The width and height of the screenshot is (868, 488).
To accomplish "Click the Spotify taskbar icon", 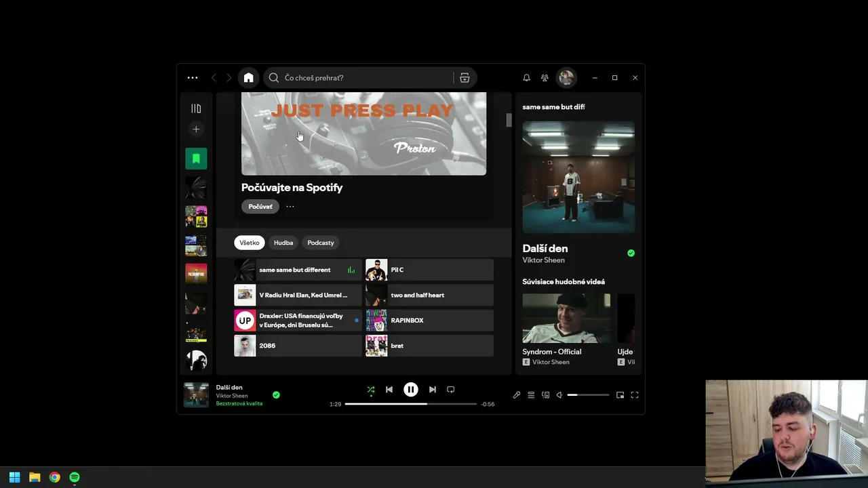I will (75, 477).
